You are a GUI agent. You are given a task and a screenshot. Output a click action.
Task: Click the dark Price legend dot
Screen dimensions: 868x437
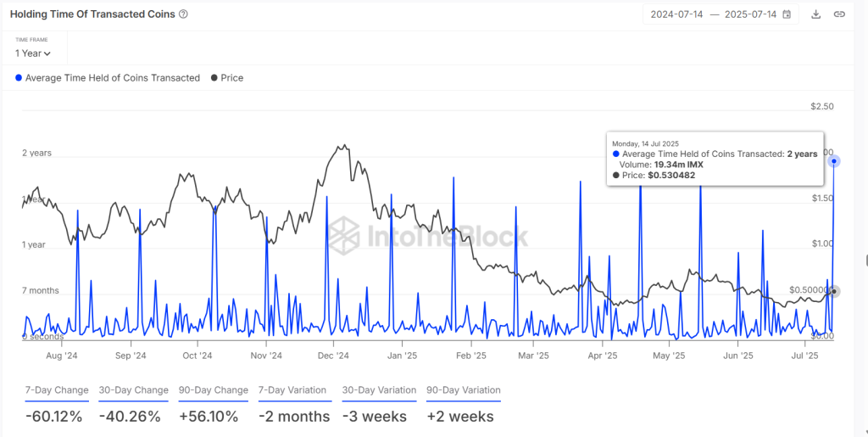(x=214, y=78)
